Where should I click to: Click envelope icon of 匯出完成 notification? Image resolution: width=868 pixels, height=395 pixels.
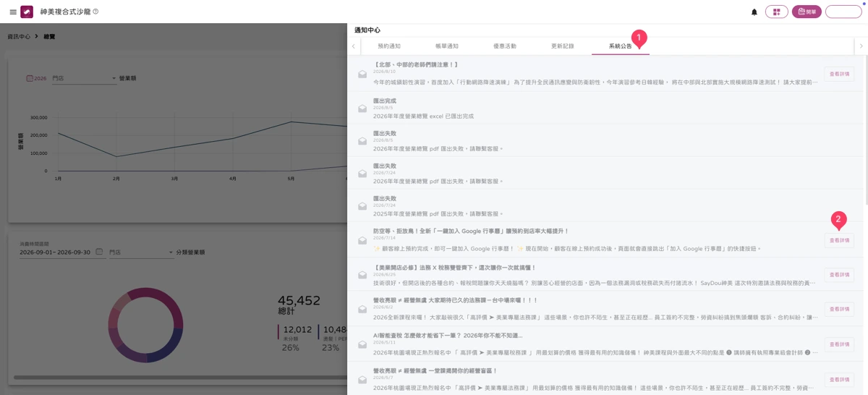tap(362, 109)
